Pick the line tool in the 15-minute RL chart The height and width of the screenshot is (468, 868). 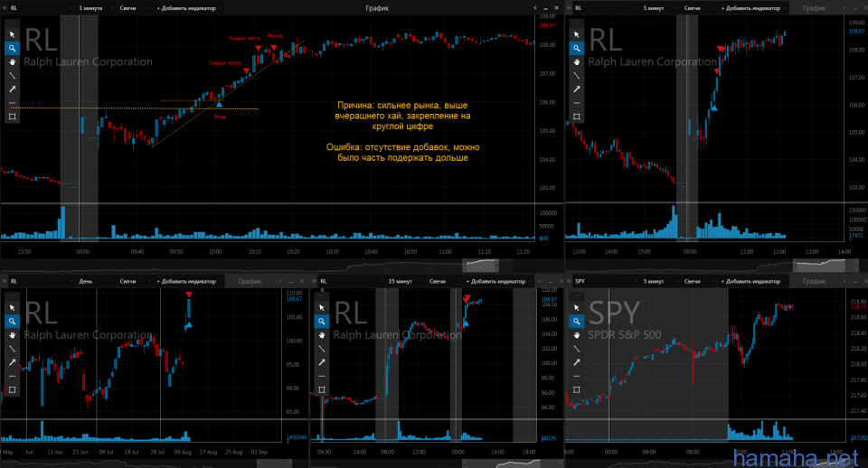[x=322, y=349]
